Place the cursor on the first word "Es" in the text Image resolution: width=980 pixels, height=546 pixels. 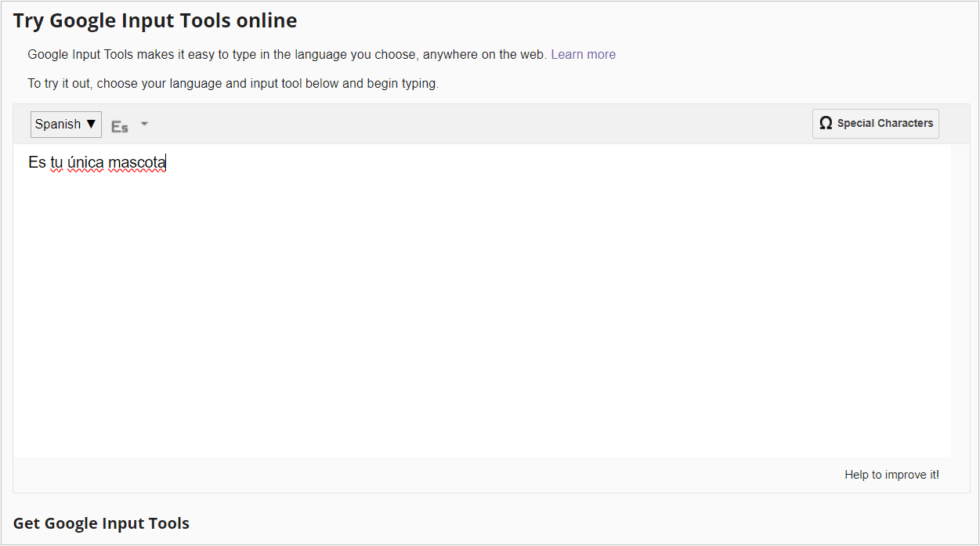[37, 163]
